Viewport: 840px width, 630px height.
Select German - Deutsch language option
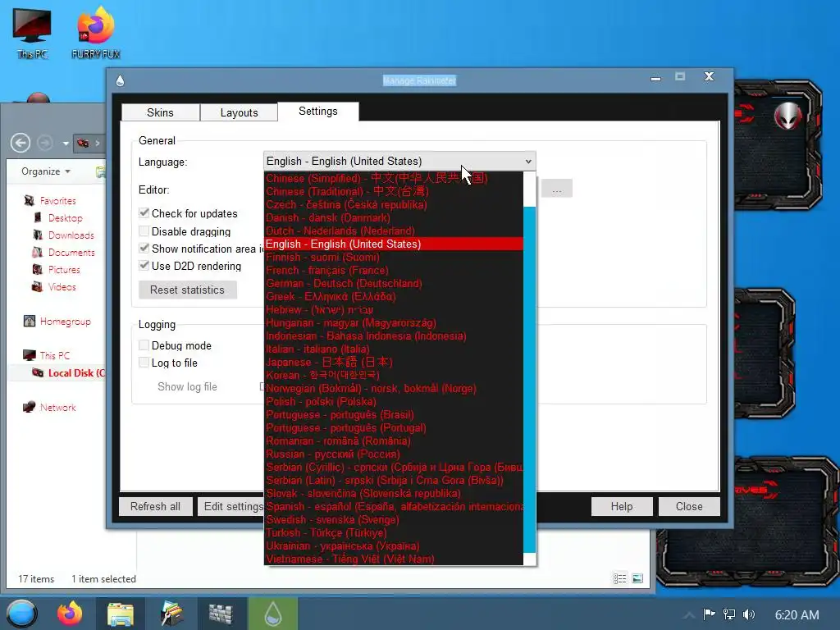tap(394, 283)
